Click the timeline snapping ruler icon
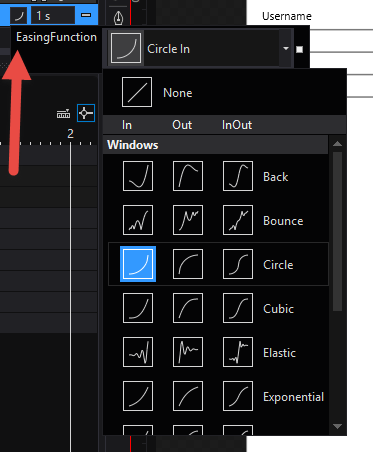373x452 pixels. pyautogui.click(x=63, y=114)
